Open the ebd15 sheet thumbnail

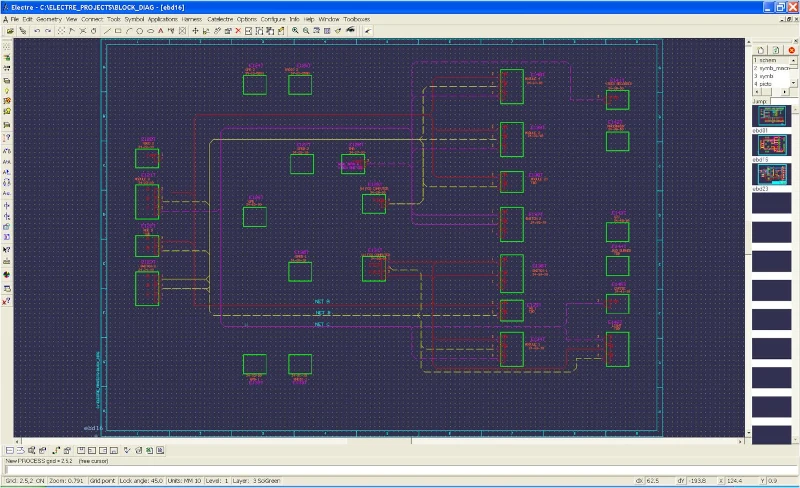(x=770, y=145)
